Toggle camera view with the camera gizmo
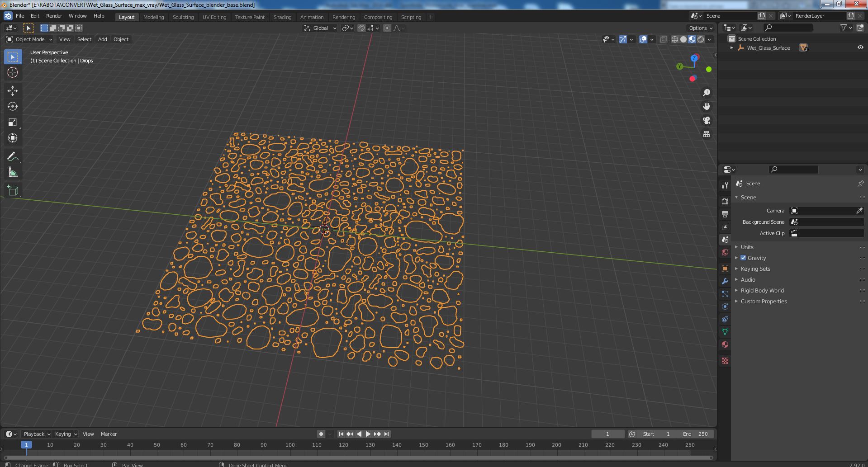 coord(707,120)
